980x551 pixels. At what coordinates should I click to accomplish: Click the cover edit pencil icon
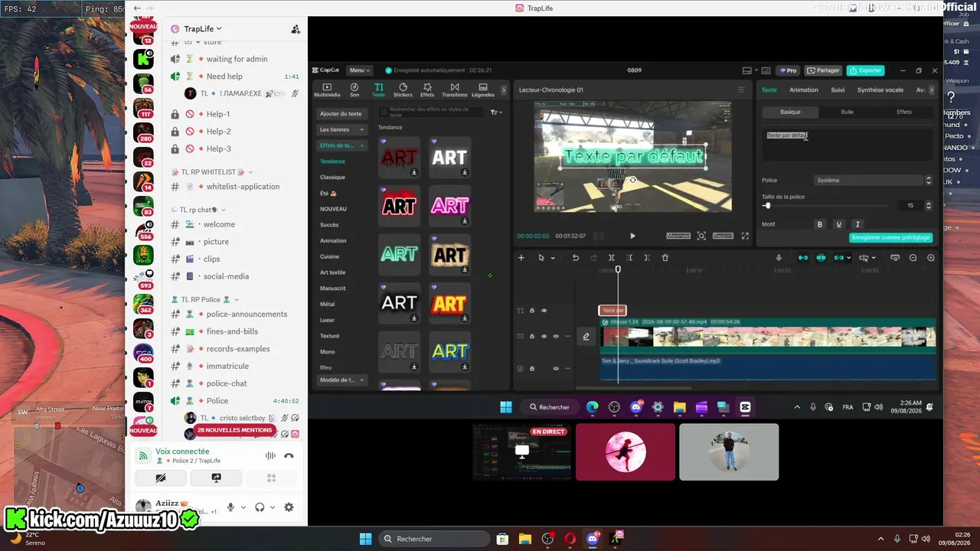[586, 336]
